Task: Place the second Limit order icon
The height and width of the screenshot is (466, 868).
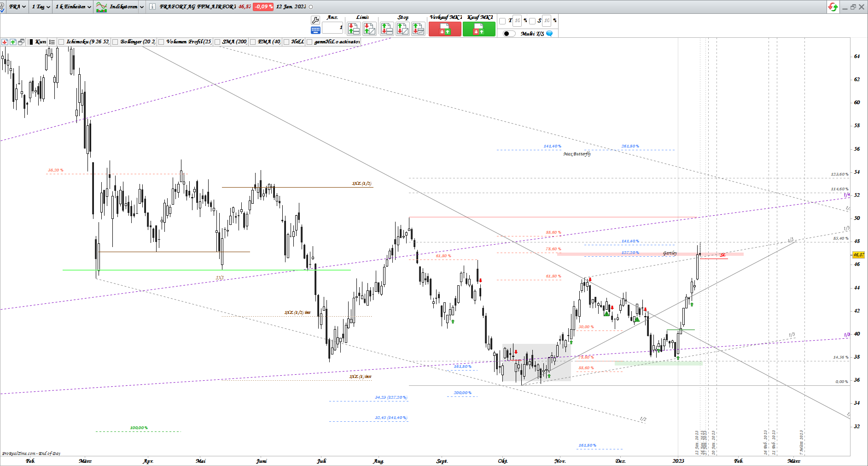Action: click(x=369, y=29)
